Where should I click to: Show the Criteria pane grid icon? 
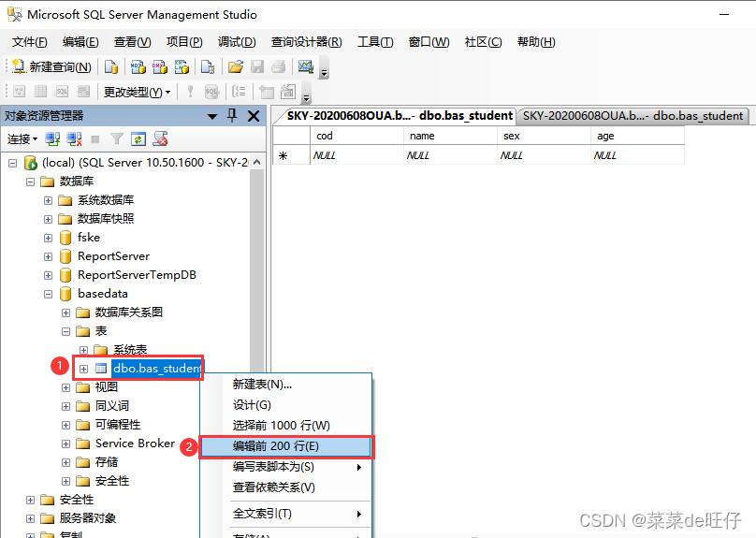click(40, 91)
